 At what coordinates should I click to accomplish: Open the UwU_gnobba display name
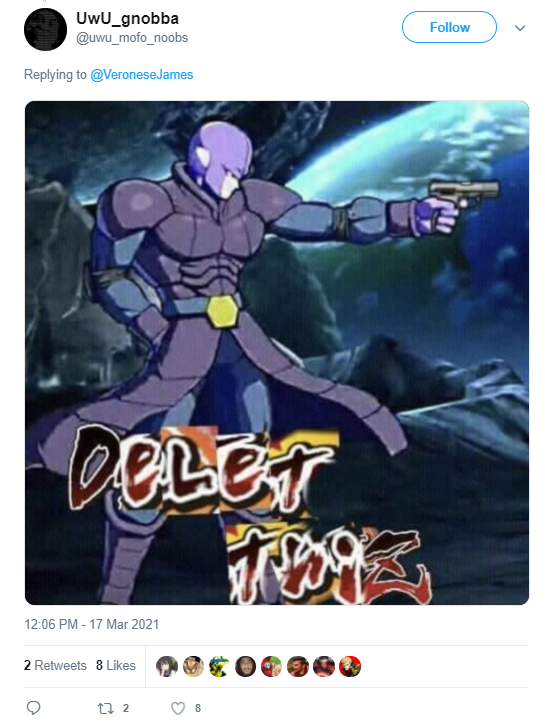127,18
